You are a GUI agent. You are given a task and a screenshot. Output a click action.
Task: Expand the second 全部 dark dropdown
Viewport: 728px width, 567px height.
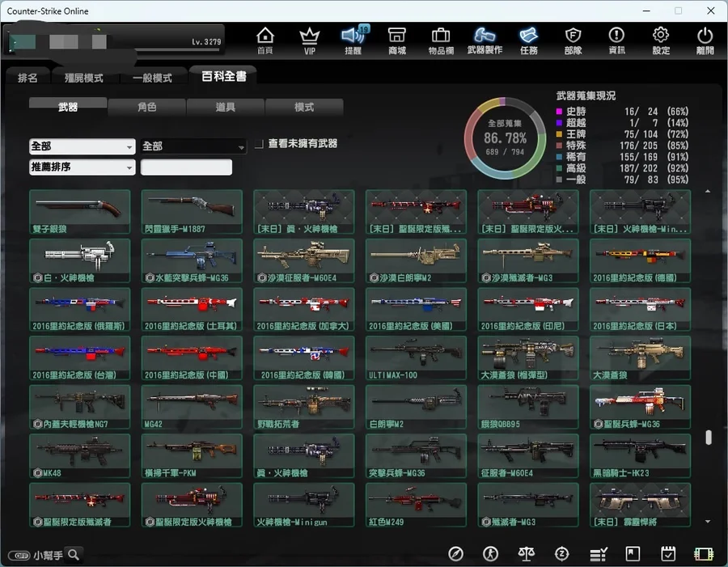(x=193, y=146)
